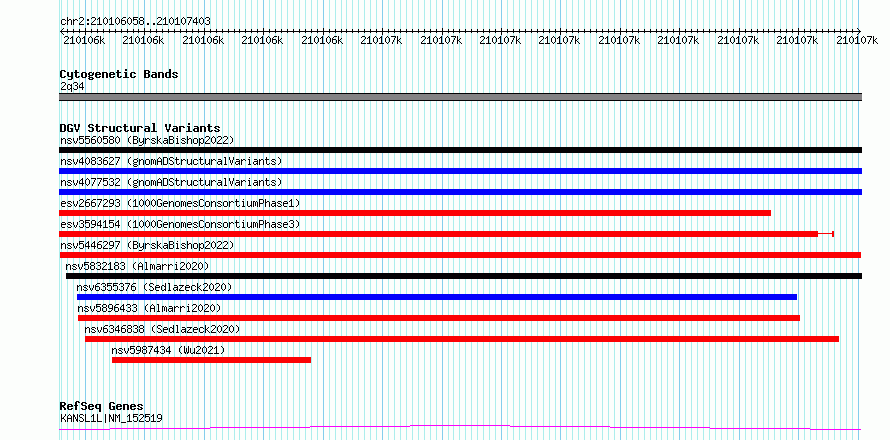Open variant label nsv5896433 (Almarri2020)
Image resolution: width=890 pixels, height=440 pixels.
coord(149,308)
